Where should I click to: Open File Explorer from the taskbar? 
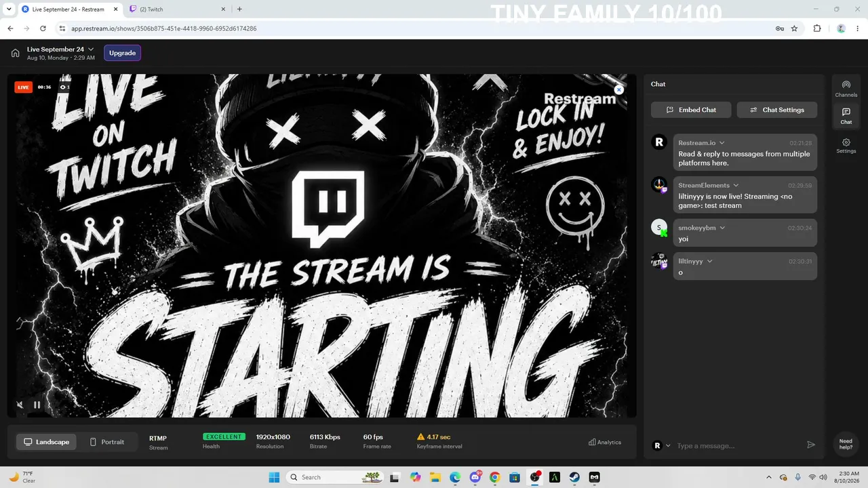tap(435, 477)
